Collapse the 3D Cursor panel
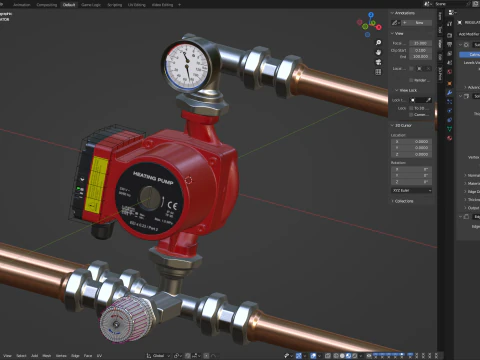 [401, 126]
